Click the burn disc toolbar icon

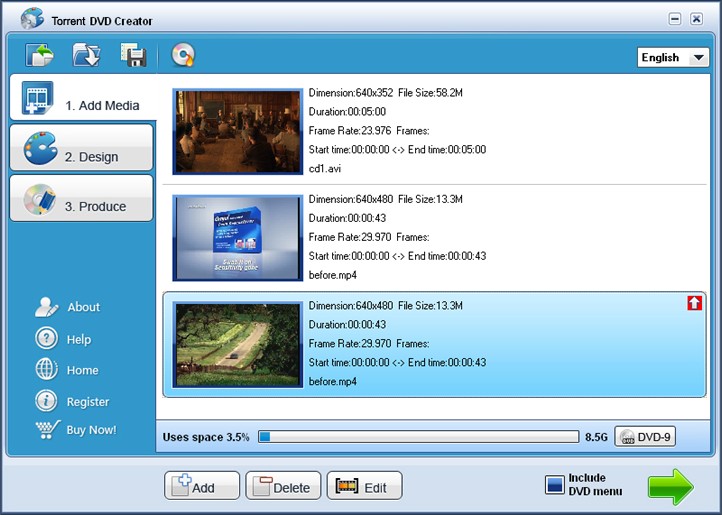click(x=183, y=55)
